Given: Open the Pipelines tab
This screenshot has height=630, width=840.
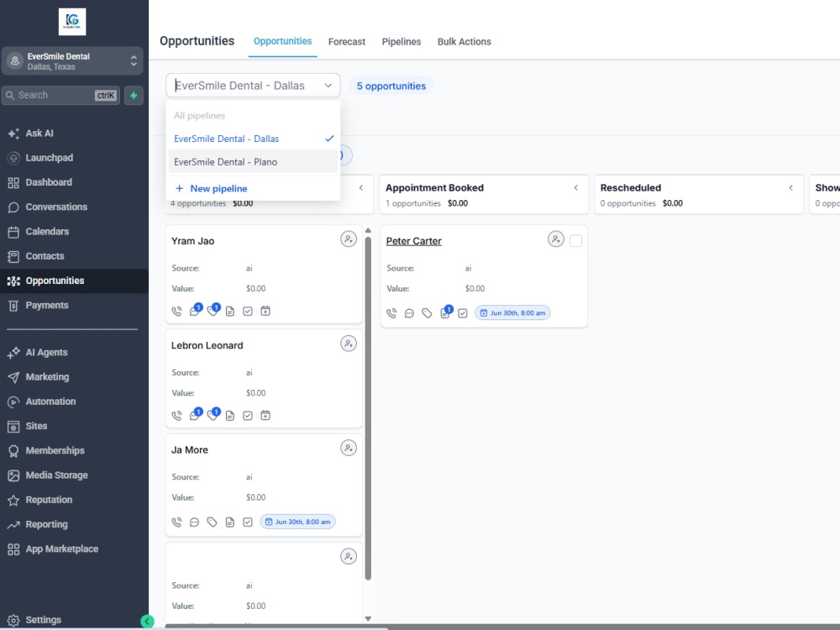Looking at the screenshot, I should (402, 42).
